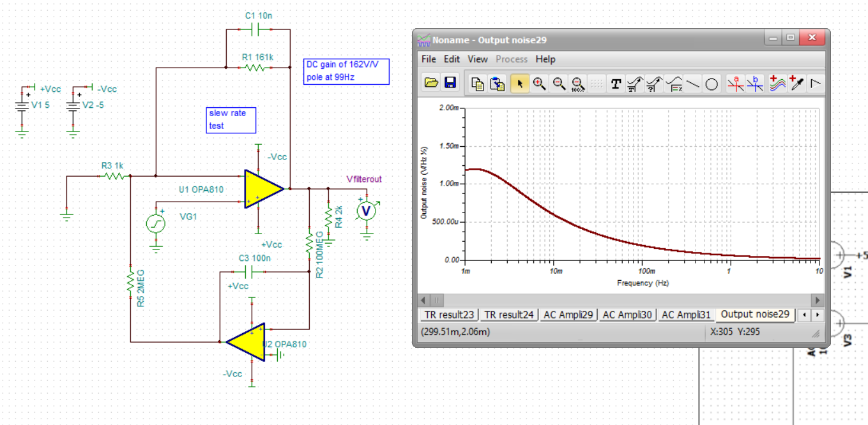Click the Open folder toolbar icon
This screenshot has height=425, width=868.
click(x=431, y=83)
